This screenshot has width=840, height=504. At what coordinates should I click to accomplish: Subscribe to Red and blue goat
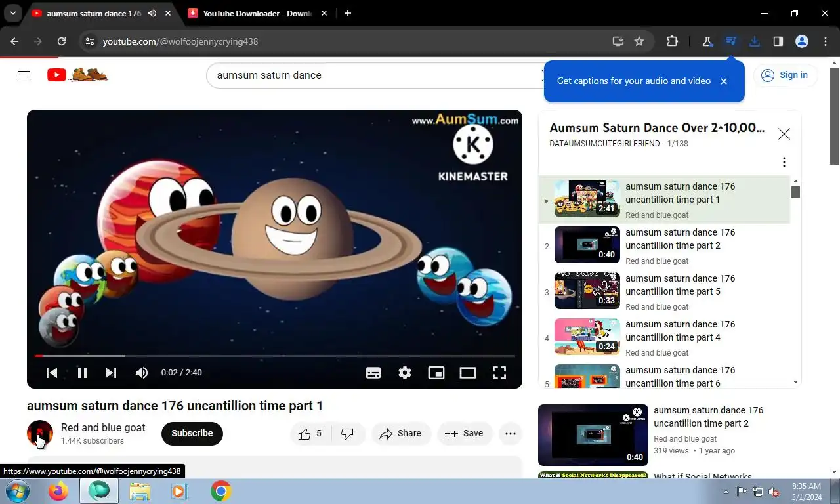click(192, 433)
